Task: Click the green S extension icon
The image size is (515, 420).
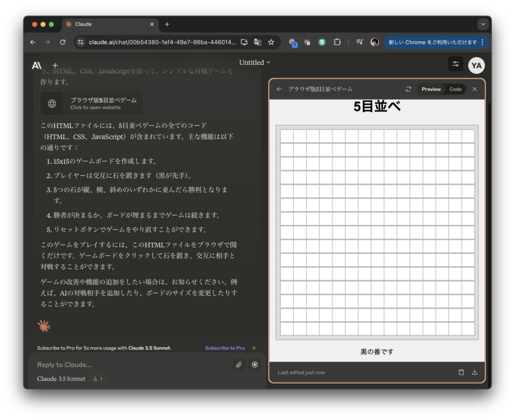Action: tap(322, 42)
